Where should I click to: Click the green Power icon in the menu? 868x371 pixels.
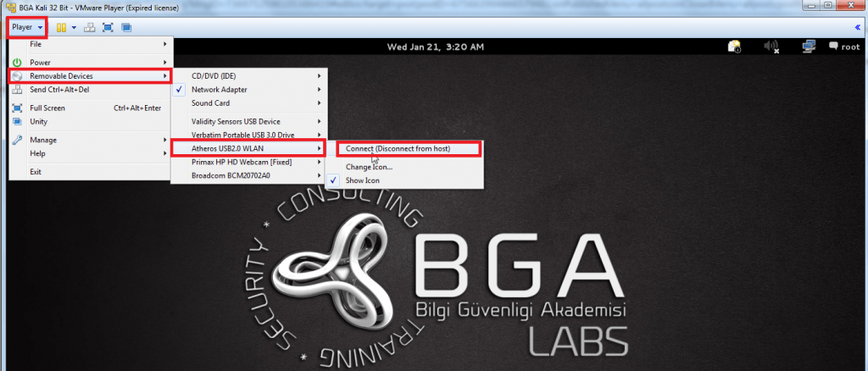(x=17, y=63)
